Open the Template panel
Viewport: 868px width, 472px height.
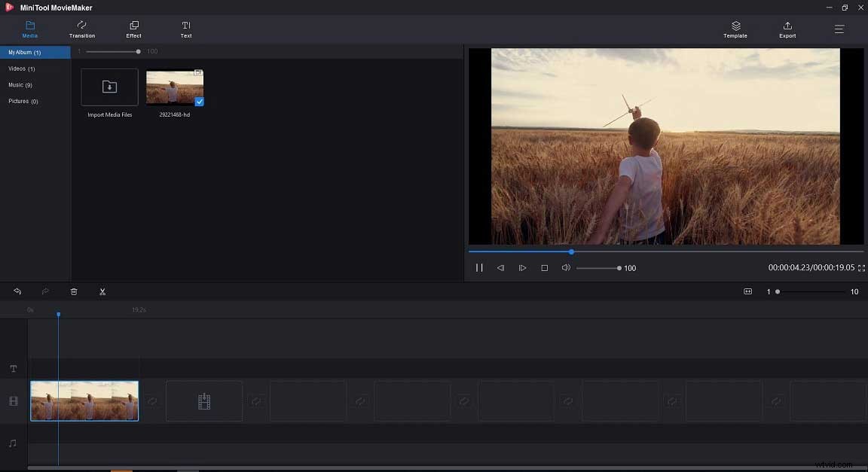[x=735, y=29]
